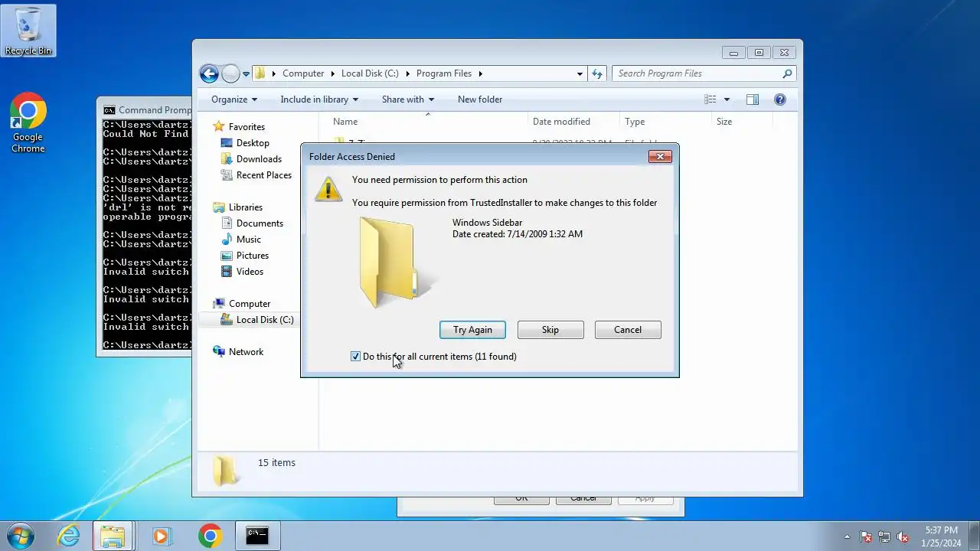The width and height of the screenshot is (980, 551).
Task: Expand the arrow after Computer in breadcrumb
Action: click(x=333, y=73)
